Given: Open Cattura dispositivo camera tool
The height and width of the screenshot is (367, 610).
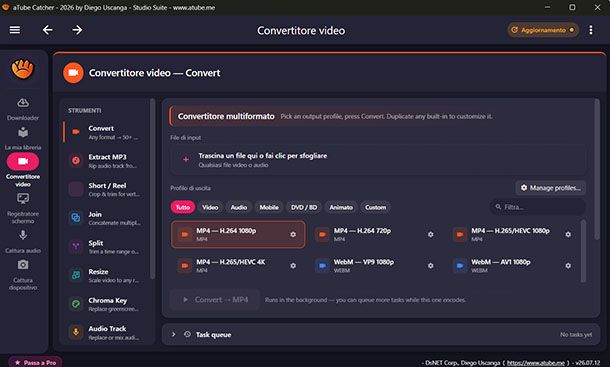Looking at the screenshot, I should point(23,275).
